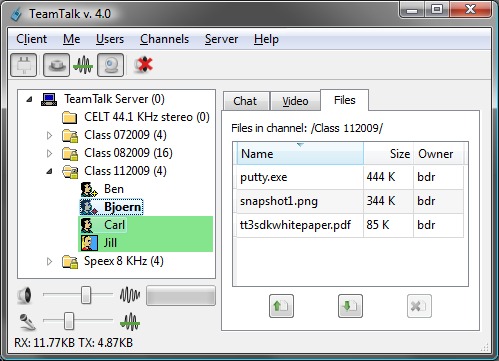Click Jill's user avatar icon
Image resolution: width=499 pixels, height=361 pixels.
(89, 243)
